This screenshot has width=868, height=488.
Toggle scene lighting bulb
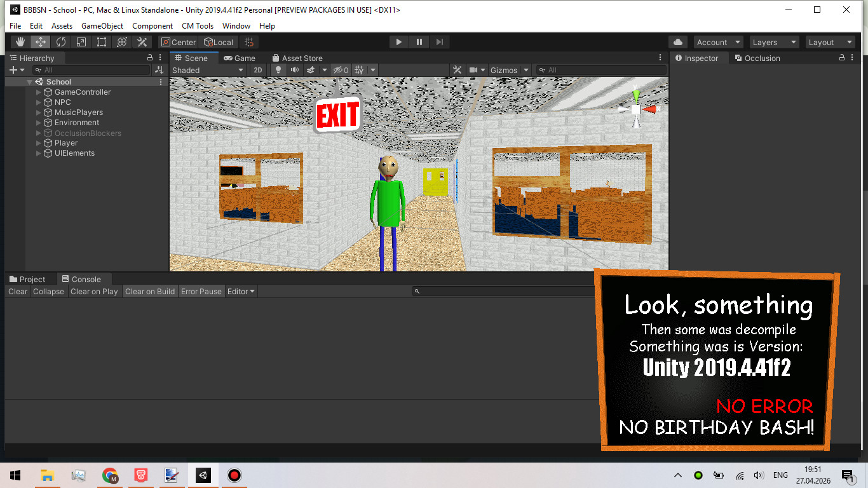point(278,70)
